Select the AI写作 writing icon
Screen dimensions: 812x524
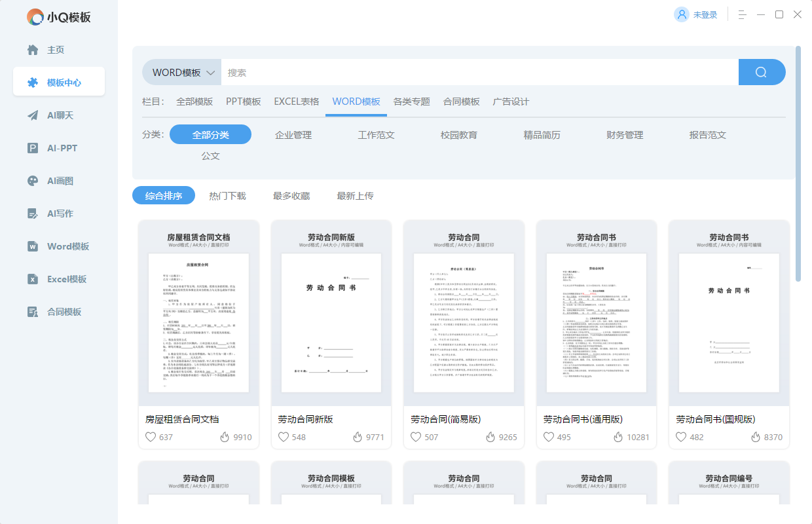click(33, 214)
